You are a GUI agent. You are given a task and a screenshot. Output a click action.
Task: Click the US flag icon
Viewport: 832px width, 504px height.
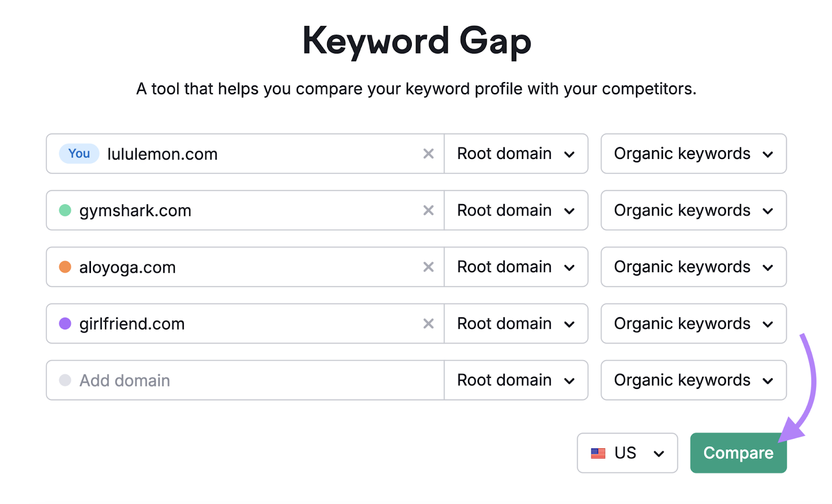(598, 454)
